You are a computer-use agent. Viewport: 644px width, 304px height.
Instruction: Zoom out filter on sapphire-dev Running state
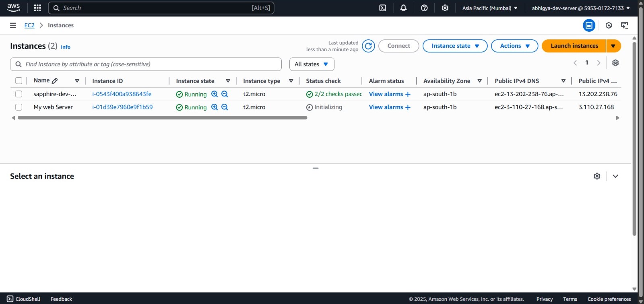[225, 94]
